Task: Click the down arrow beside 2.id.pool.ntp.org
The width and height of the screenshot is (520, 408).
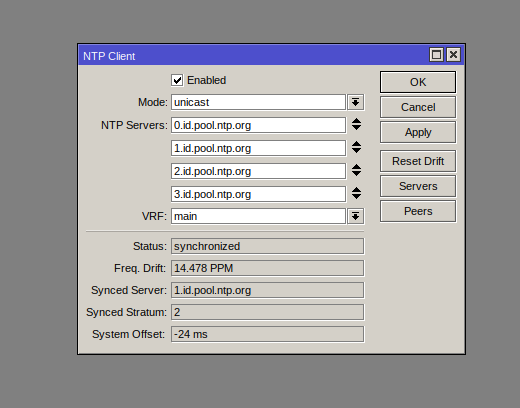Action: pyautogui.click(x=356, y=174)
